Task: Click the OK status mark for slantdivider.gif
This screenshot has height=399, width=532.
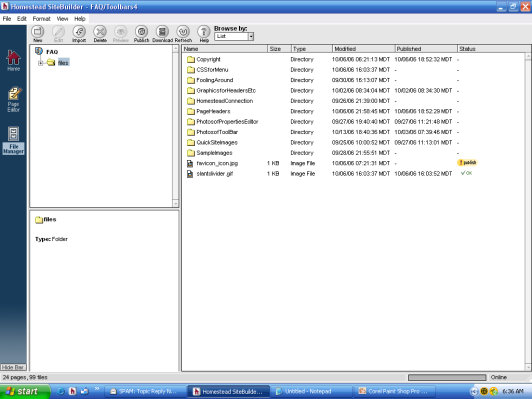Action: (x=466, y=173)
